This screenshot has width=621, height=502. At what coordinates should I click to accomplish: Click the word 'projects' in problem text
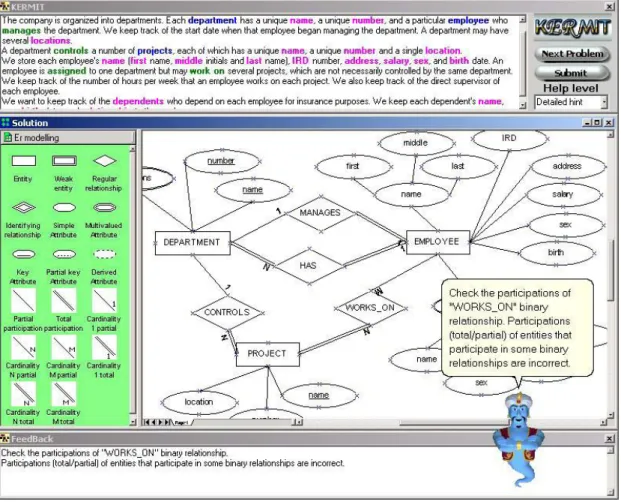pyautogui.click(x=155, y=51)
